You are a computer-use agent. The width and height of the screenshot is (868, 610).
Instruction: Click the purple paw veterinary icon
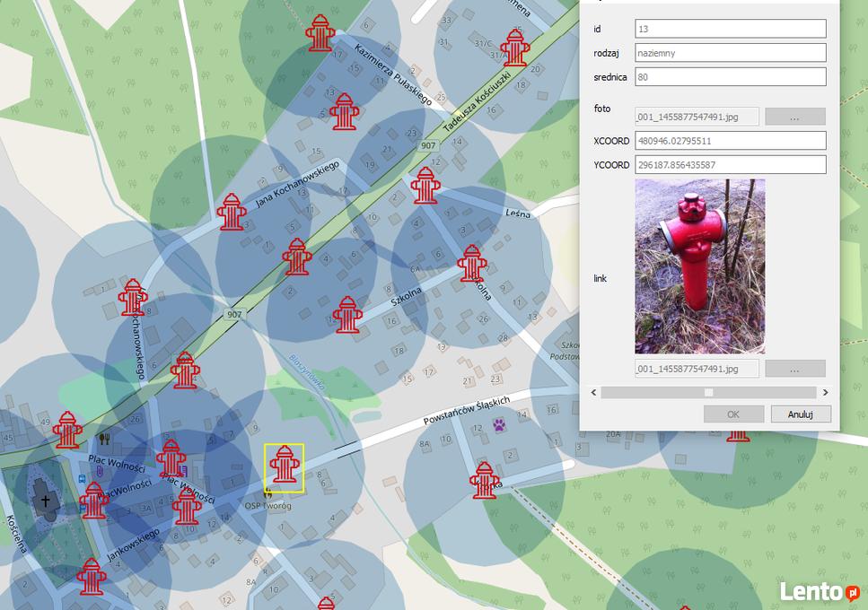click(x=499, y=425)
